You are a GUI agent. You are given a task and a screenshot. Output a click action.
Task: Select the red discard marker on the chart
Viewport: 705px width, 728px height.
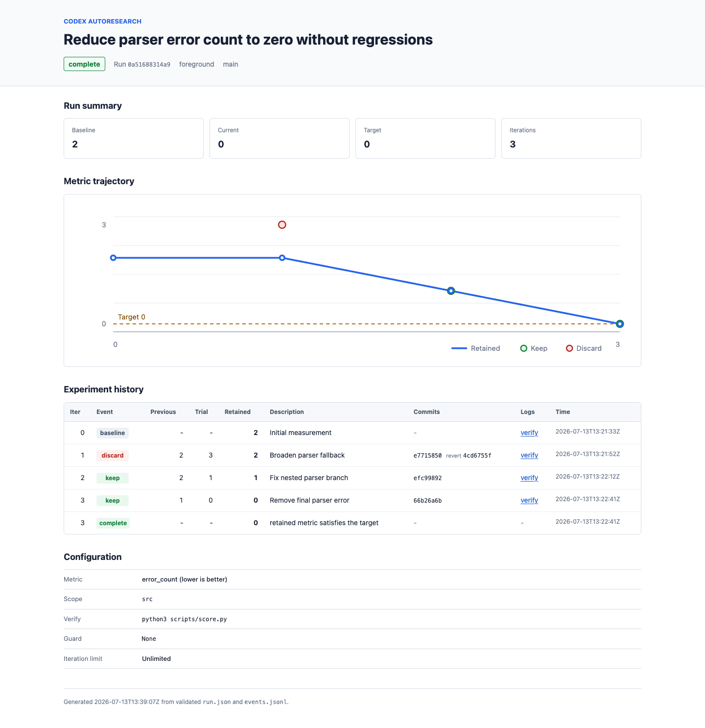pyautogui.click(x=282, y=225)
